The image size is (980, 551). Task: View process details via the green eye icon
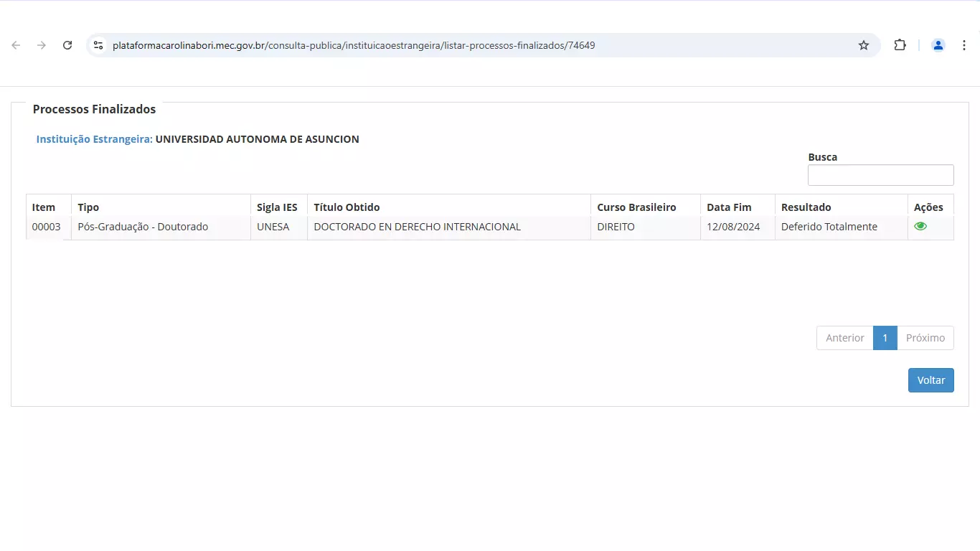click(920, 226)
